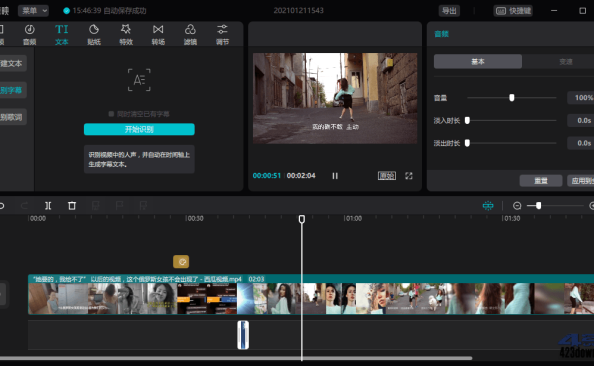Viewport: 594px width, 366px height.
Task: Click the timeline zoom slider handle
Action: (538, 206)
